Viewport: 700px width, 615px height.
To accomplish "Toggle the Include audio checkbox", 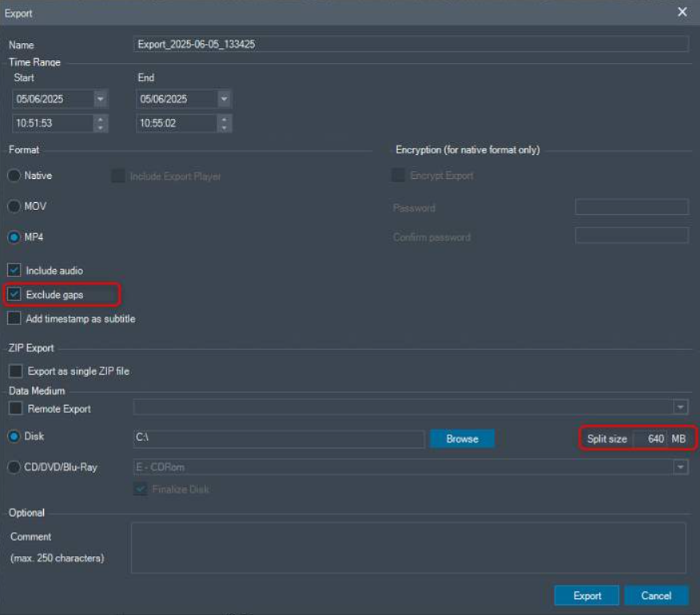I will tap(14, 271).
